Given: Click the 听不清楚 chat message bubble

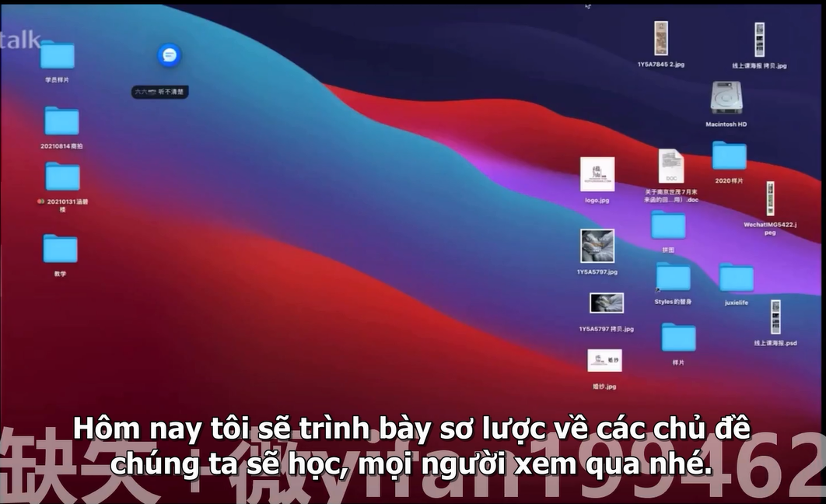Looking at the screenshot, I should pos(159,92).
